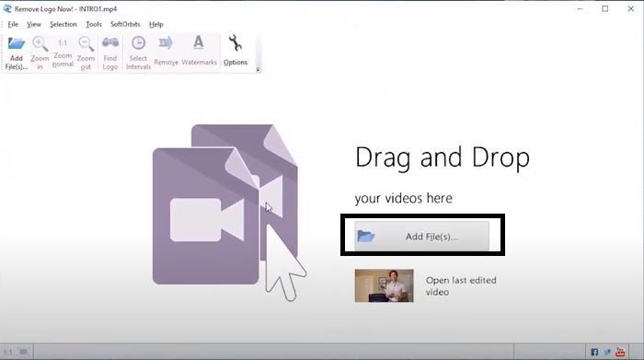Open the last edited video thumbnail
644x360 pixels.
[384, 285]
